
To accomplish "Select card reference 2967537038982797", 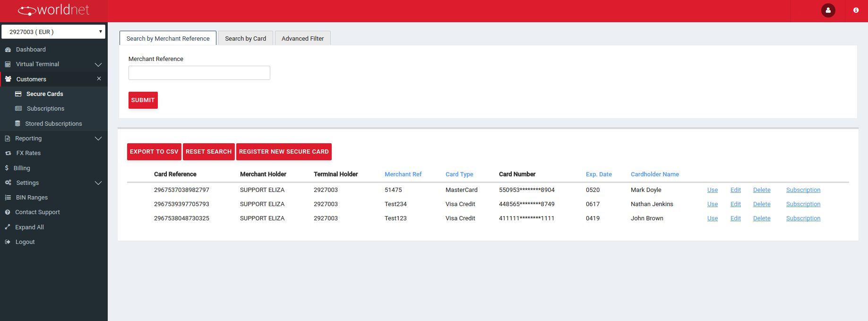I will [x=181, y=190].
